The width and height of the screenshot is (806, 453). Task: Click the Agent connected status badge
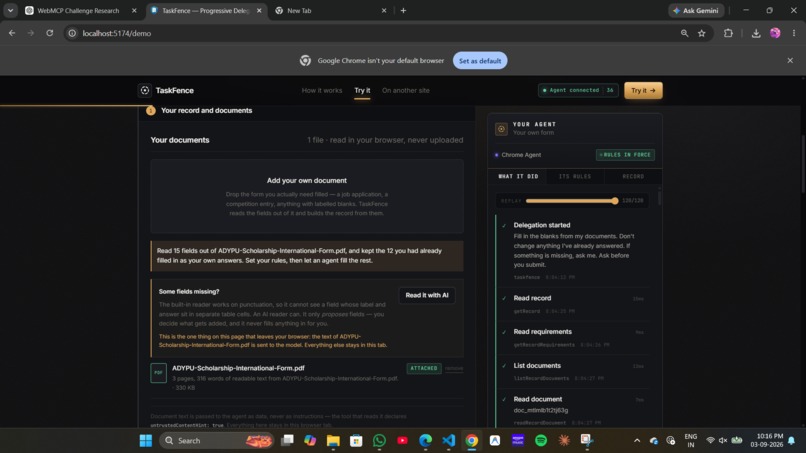(x=578, y=90)
